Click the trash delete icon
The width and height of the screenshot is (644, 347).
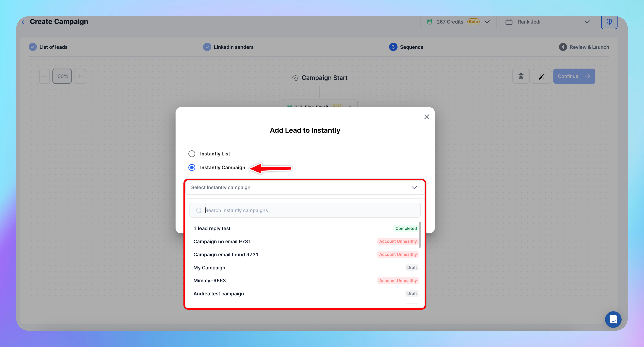[x=521, y=76]
